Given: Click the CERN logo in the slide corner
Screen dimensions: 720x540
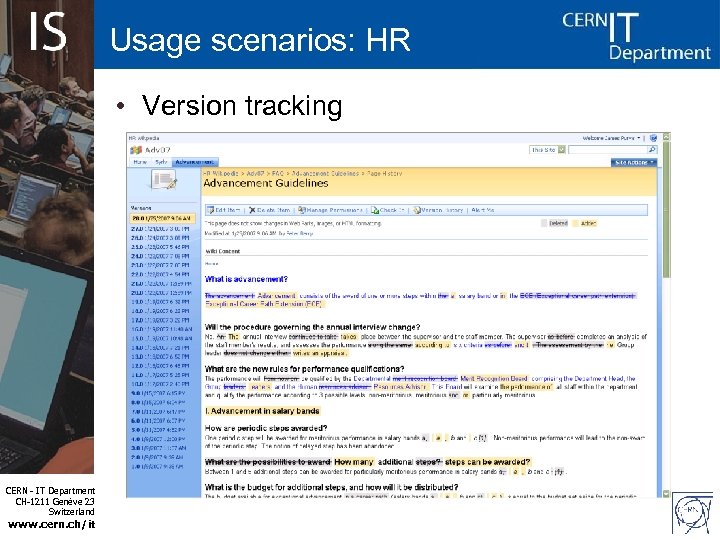Looking at the screenshot, I should pyautogui.click(x=692, y=514).
